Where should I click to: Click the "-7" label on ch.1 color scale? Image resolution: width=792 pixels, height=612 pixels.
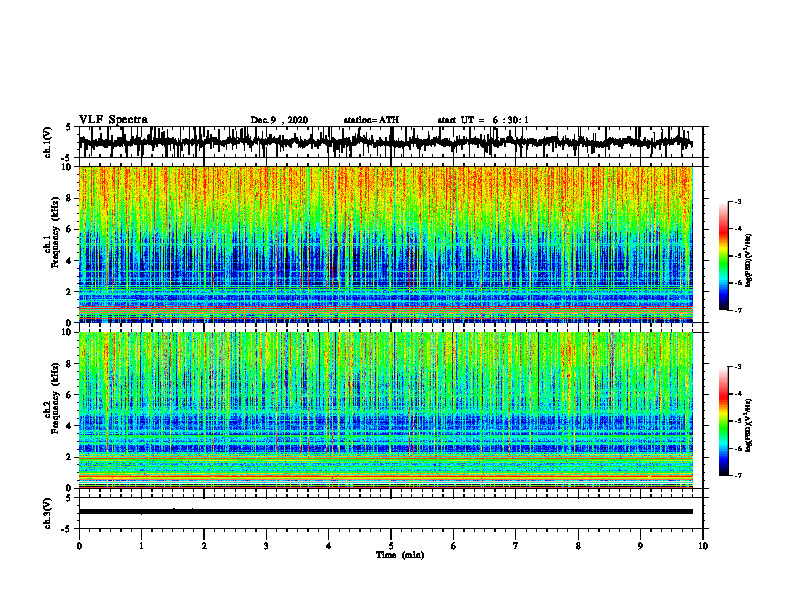click(x=737, y=310)
